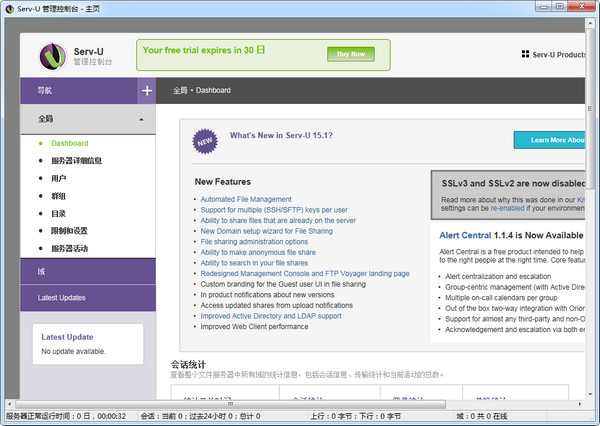Open 群组 in the sidebar
This screenshot has width=600, height=426.
(x=59, y=196)
